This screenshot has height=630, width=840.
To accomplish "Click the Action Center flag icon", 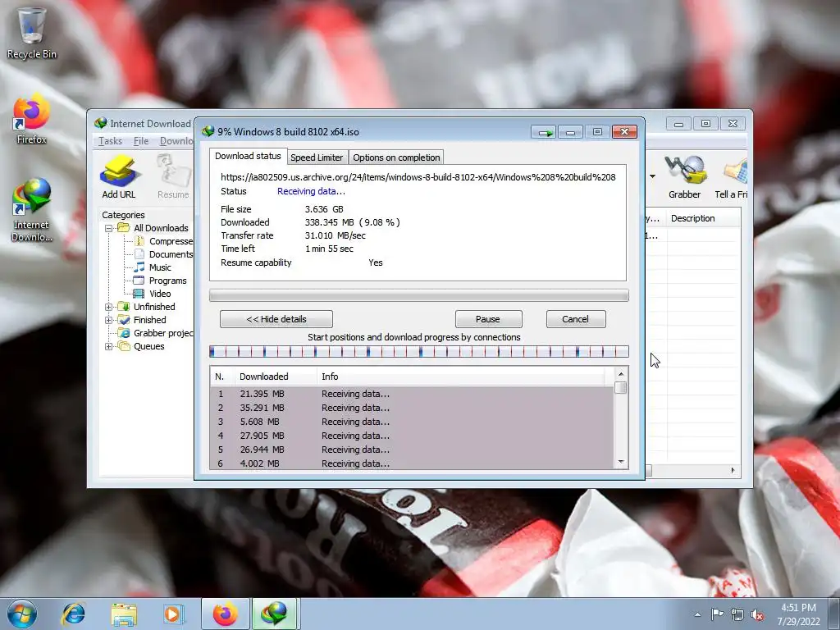I will click(x=717, y=614).
